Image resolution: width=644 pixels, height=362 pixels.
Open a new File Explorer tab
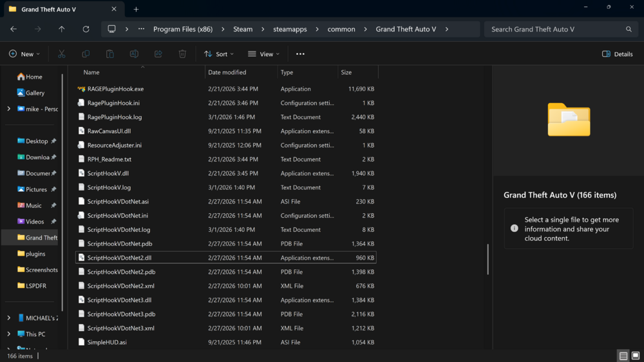[136, 9]
